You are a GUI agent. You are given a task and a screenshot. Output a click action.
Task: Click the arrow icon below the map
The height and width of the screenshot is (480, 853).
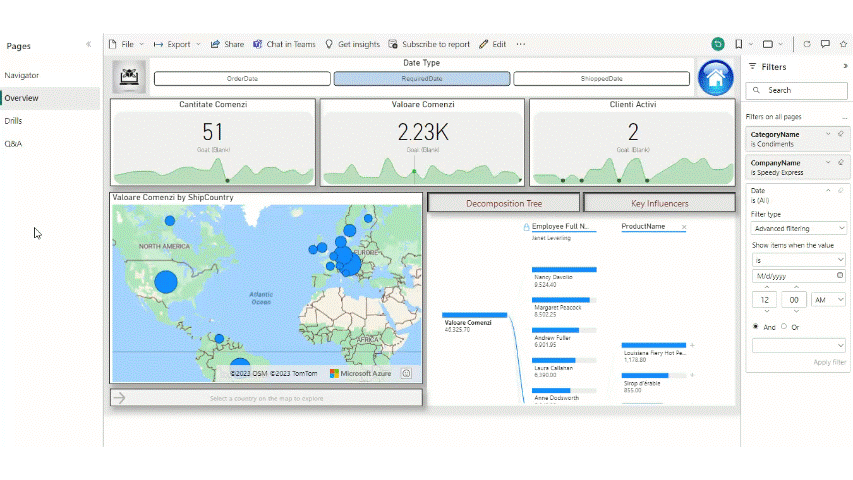point(120,398)
